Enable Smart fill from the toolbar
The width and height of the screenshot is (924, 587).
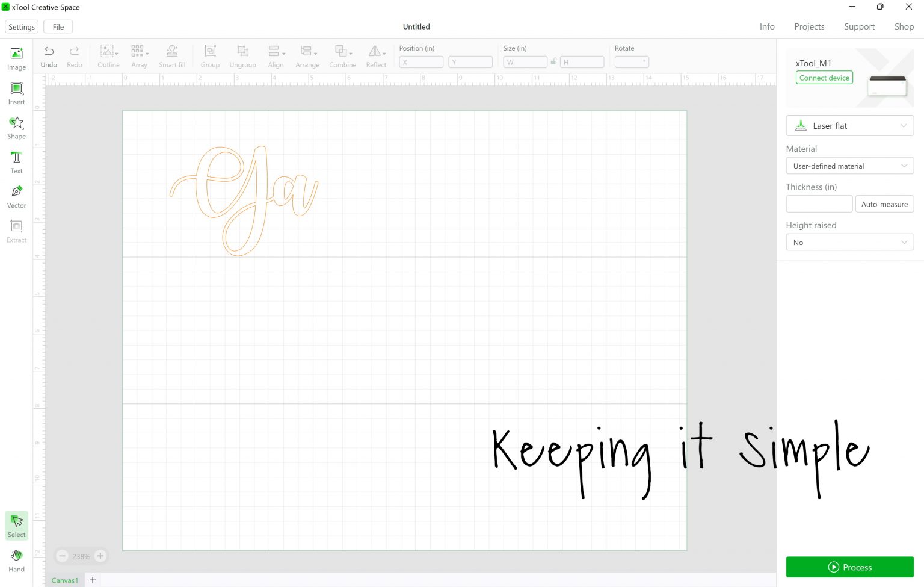172,55
